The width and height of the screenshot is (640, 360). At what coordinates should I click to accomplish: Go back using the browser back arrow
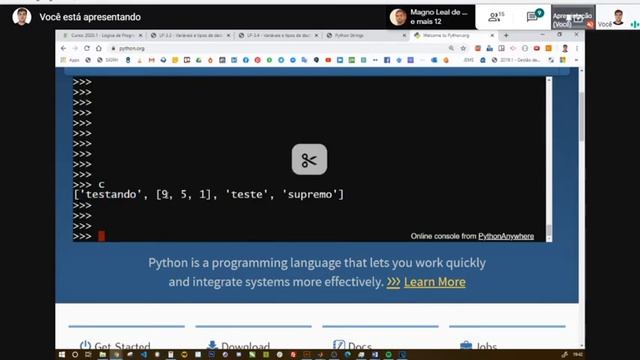[63, 48]
